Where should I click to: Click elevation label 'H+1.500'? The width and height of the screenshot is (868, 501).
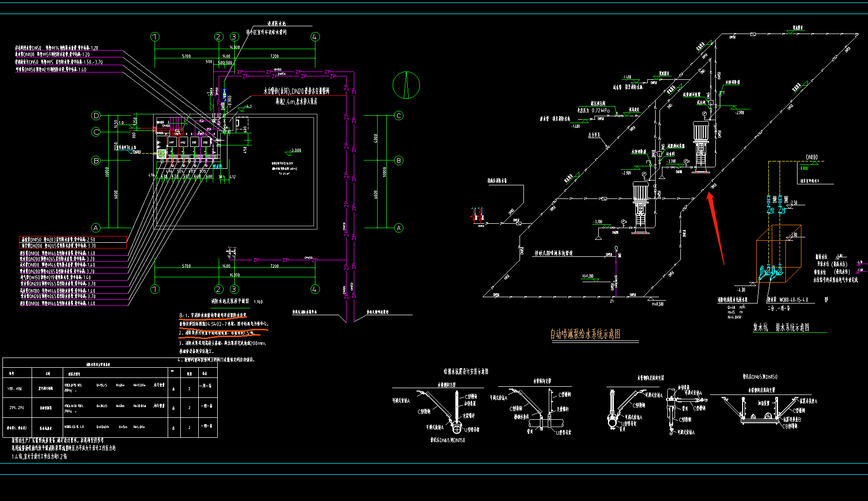click(x=658, y=304)
